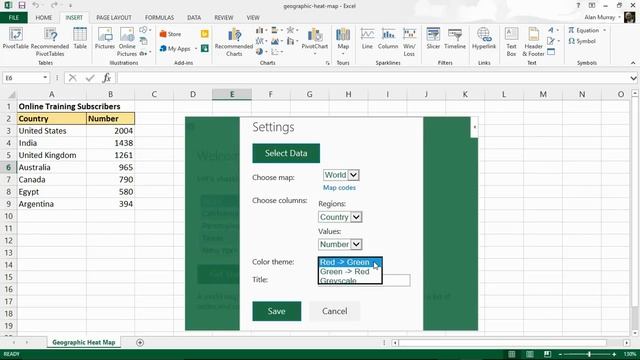Insert an Equation
This screenshot has width=640, height=360.
[x=587, y=30]
